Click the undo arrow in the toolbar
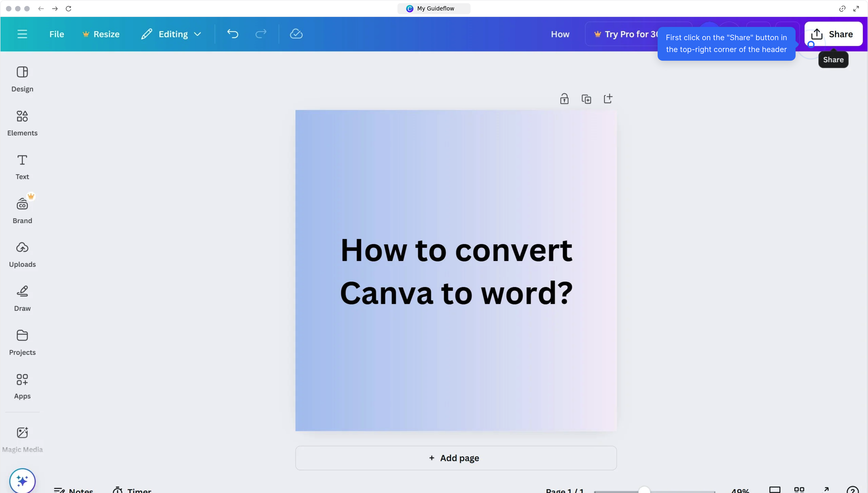The height and width of the screenshot is (493, 868). [x=232, y=34]
